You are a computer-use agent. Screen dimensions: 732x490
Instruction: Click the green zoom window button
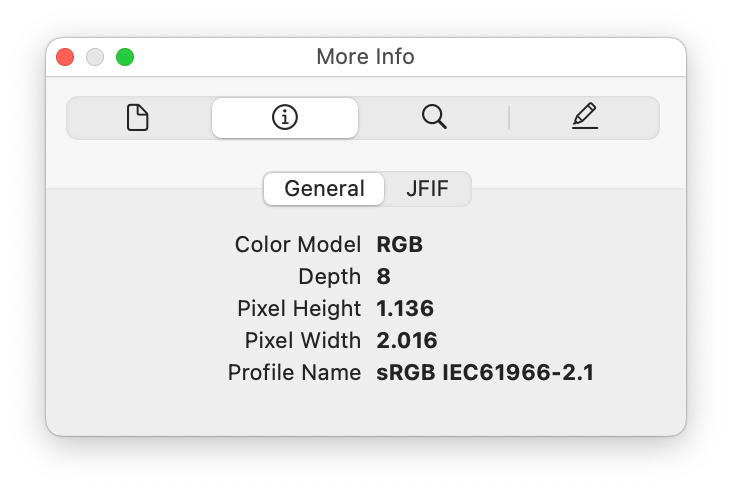coord(125,57)
